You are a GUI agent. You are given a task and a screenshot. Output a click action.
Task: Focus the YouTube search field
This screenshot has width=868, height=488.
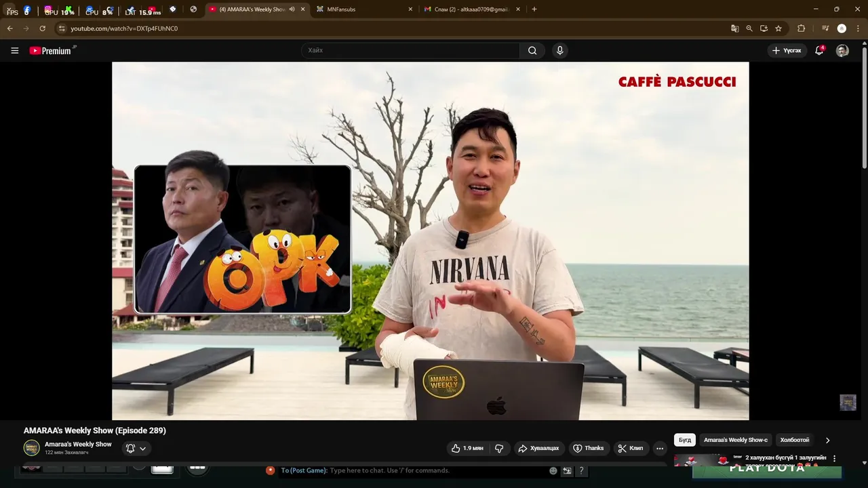410,50
